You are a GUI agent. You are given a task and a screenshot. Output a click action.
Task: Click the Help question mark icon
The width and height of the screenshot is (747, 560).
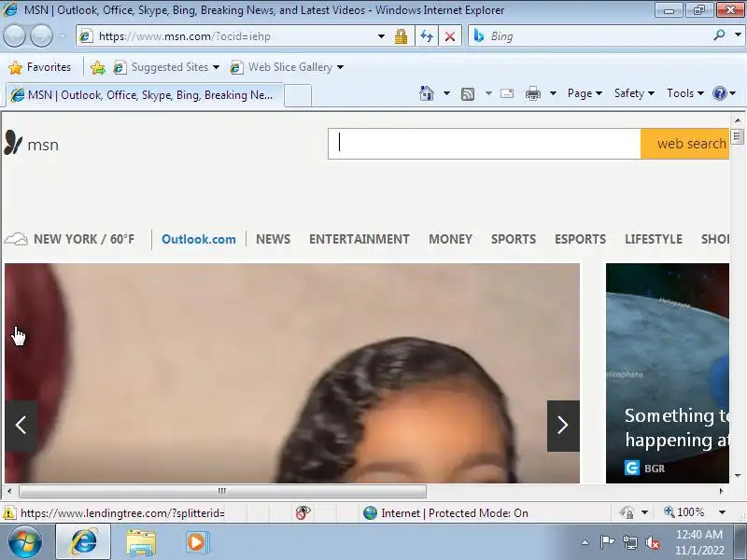719,93
